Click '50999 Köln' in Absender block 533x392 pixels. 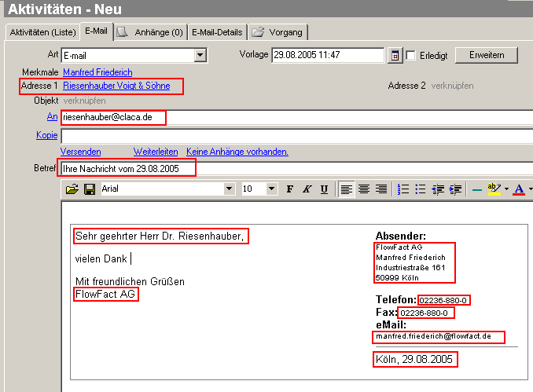point(397,278)
